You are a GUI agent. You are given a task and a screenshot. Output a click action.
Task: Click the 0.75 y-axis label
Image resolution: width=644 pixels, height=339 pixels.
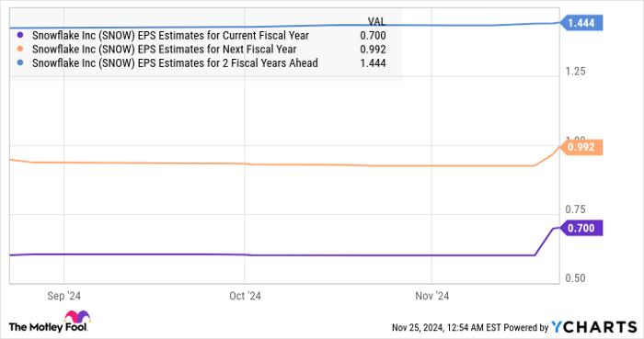[575, 209]
